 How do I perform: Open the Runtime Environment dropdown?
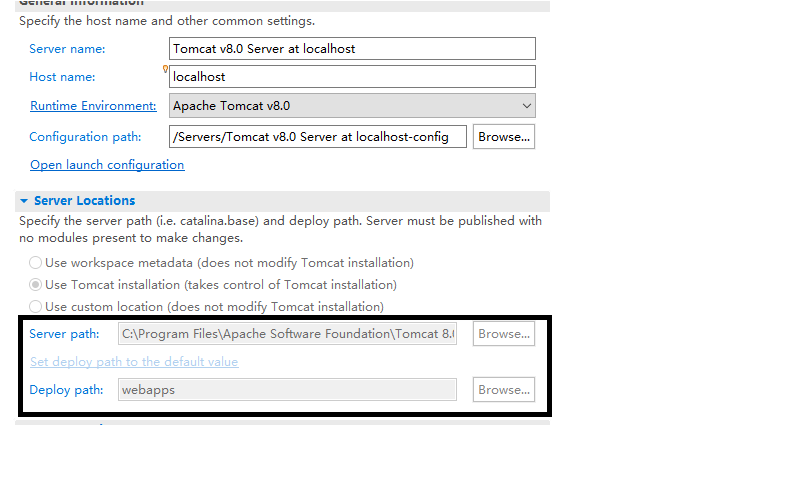(352, 106)
